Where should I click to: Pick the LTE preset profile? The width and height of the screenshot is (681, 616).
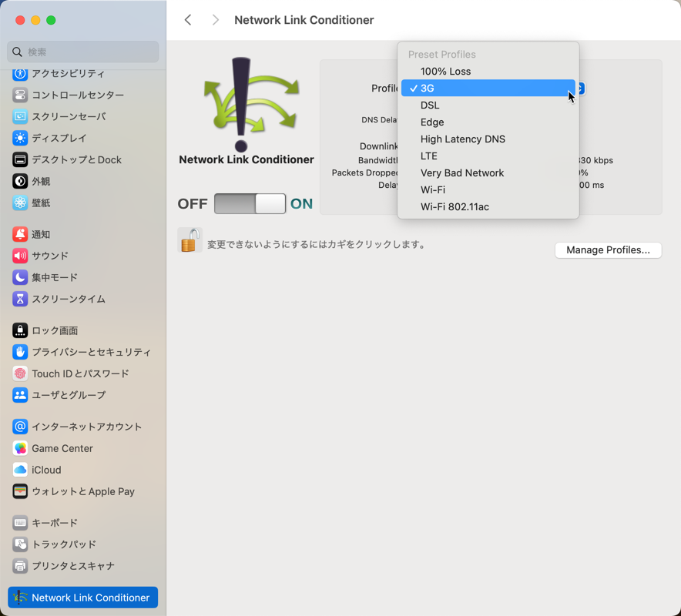pyautogui.click(x=488, y=156)
